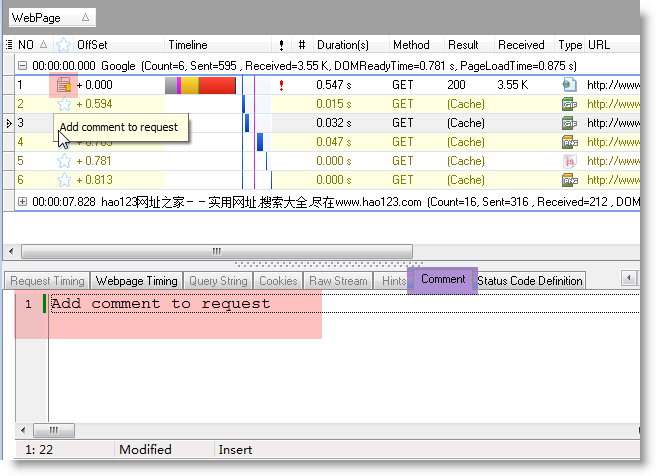Image resolution: width=656 pixels, height=476 pixels.
Task: Click the HTML type icon in row 1
Action: (x=569, y=85)
